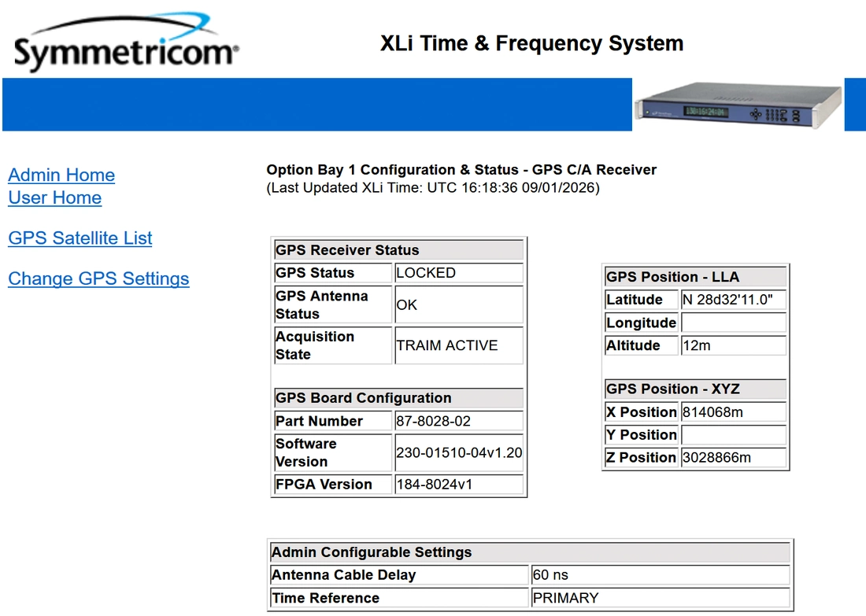Click GPS Position - XYZ header
The width and height of the screenshot is (866, 616).
click(x=696, y=389)
